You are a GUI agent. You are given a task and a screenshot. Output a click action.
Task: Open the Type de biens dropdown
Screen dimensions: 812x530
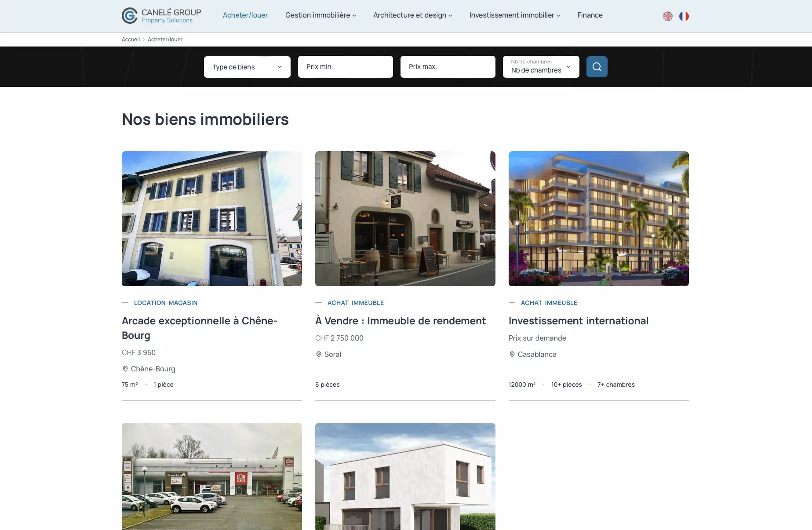click(247, 67)
